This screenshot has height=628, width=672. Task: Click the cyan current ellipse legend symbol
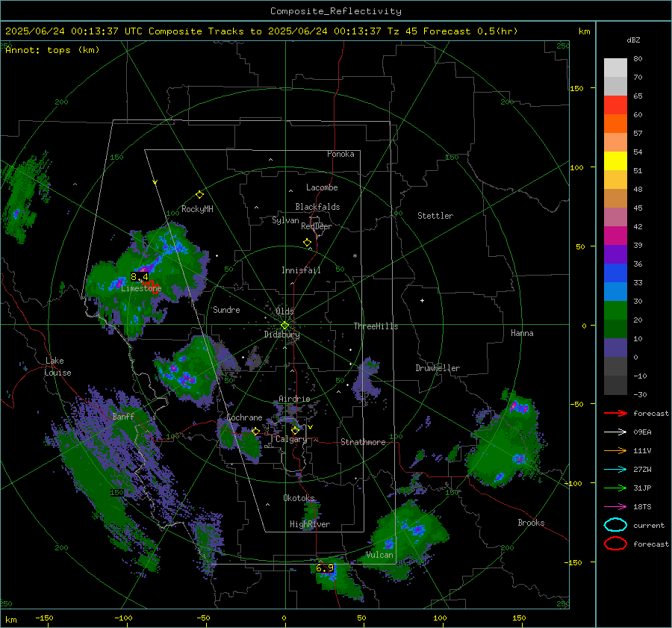tap(615, 525)
